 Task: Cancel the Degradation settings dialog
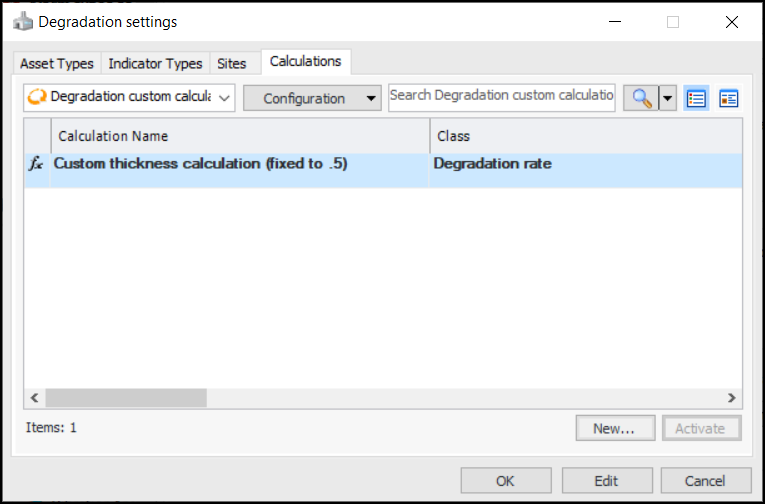(x=706, y=481)
